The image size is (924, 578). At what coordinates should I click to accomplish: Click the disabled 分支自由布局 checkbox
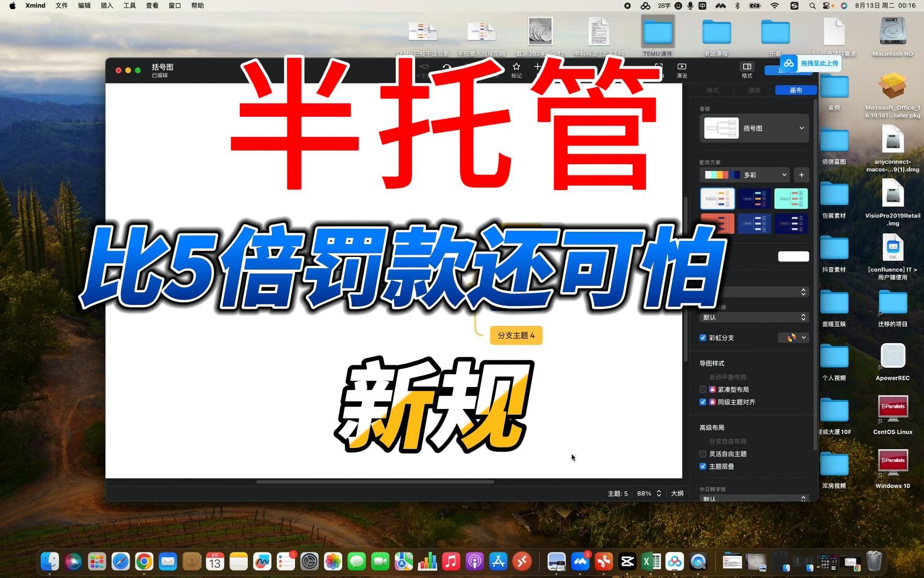[x=703, y=442]
